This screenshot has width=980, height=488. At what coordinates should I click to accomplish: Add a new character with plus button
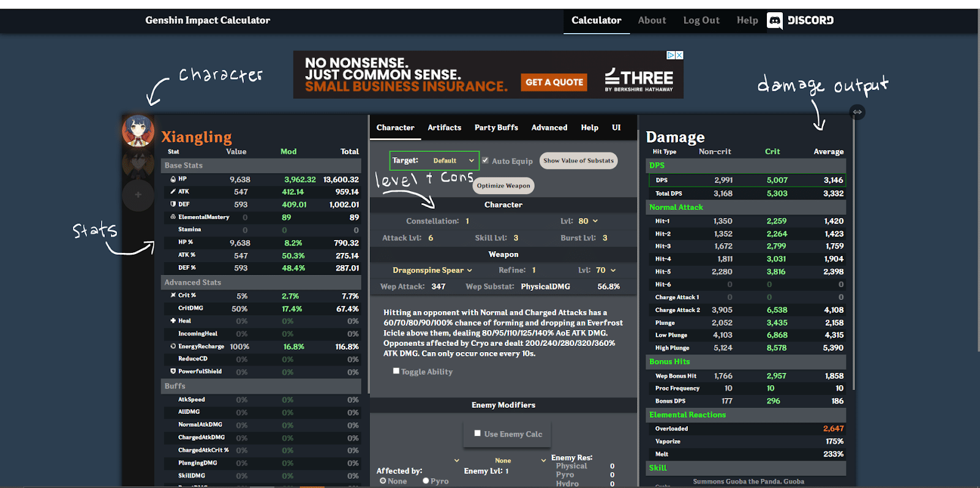coord(138,195)
